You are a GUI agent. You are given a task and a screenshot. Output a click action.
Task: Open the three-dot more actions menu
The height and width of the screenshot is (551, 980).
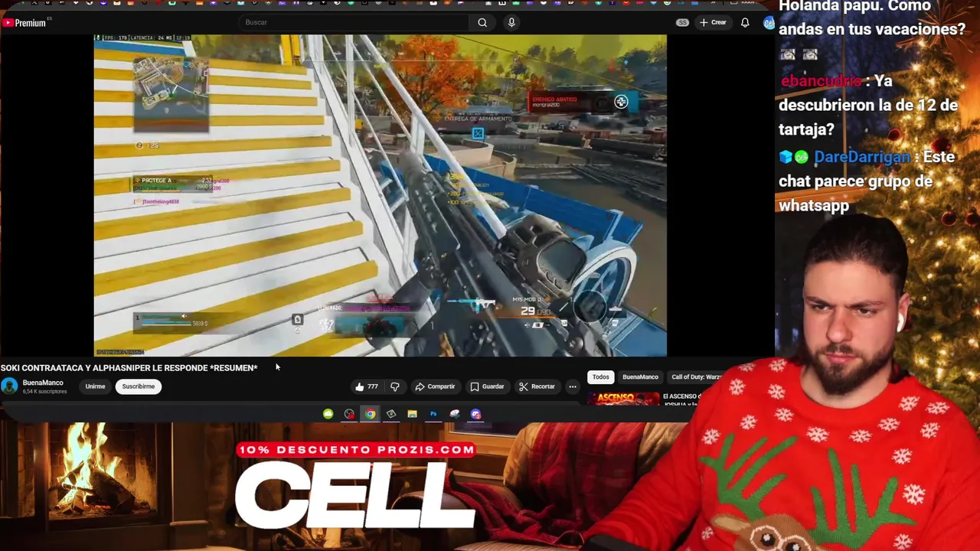point(572,386)
